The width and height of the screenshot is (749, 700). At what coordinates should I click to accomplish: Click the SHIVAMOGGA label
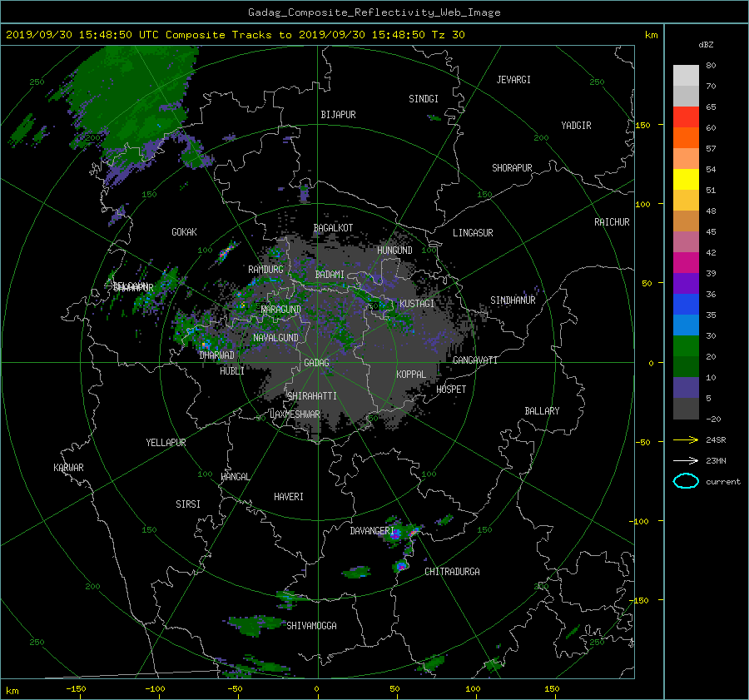point(311,626)
